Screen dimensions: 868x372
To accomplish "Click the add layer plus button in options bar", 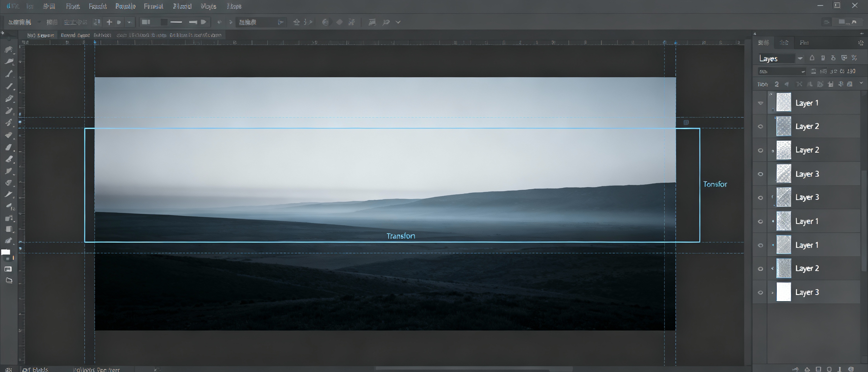I will (109, 22).
